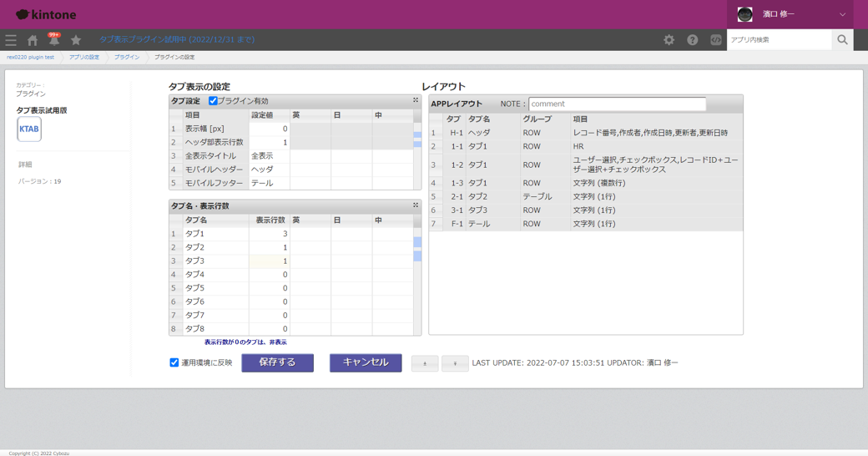
Task: Click the KTAB plugin icon
Action: tap(29, 129)
